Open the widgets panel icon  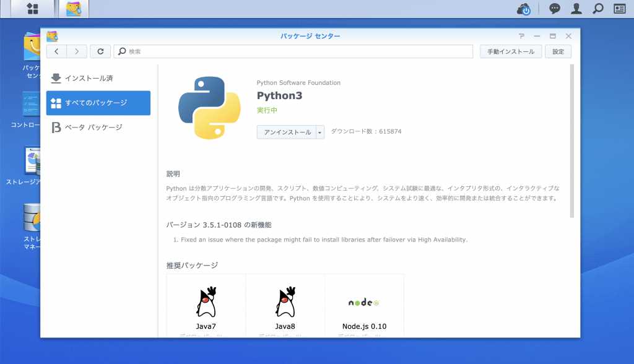[619, 9]
